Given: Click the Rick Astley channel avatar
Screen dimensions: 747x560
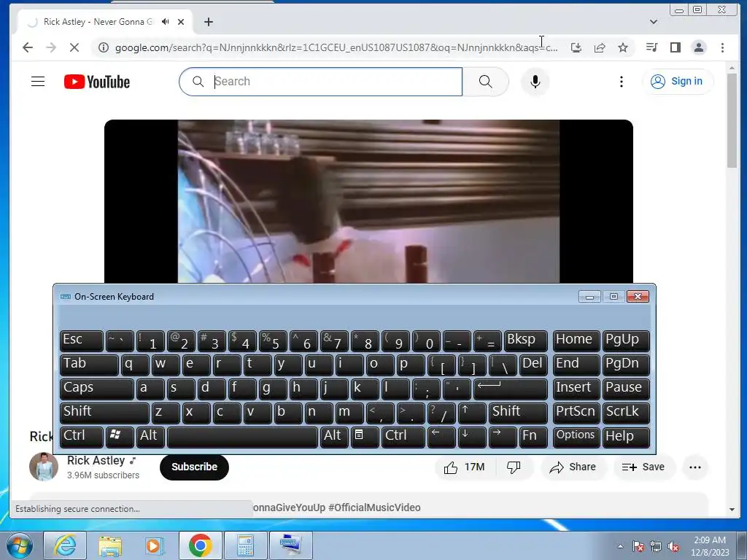Looking at the screenshot, I should tap(43, 467).
